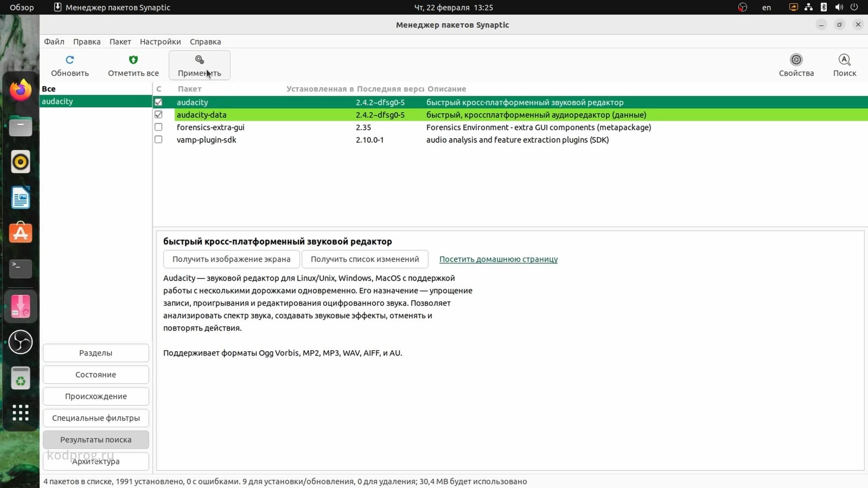This screenshot has width=868, height=488.
Task: Click Обзор activities in top bar
Action: point(22,7)
